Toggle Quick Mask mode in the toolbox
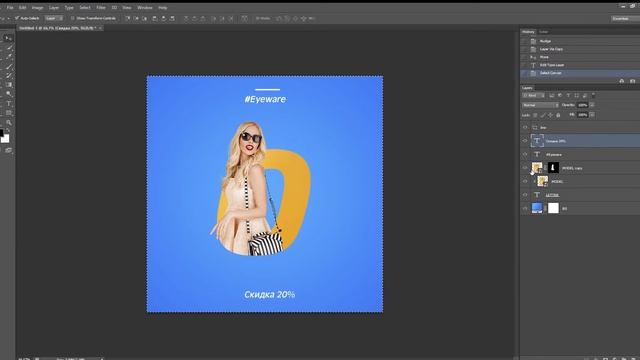This screenshot has height=360, width=640. click(x=8, y=151)
